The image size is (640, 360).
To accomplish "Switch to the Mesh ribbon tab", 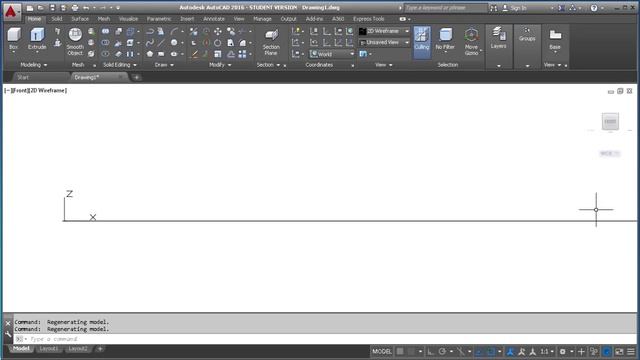I will coord(104,19).
